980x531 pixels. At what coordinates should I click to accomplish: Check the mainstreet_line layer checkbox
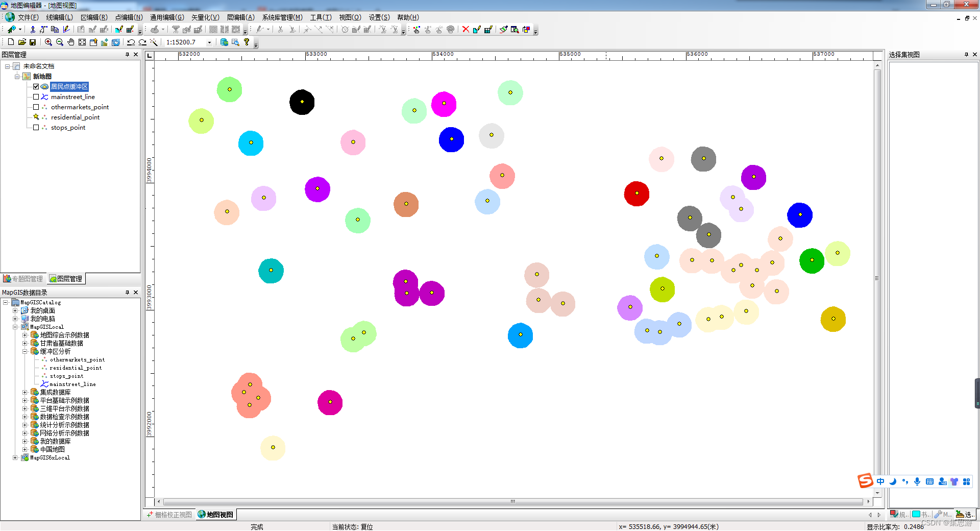[36, 97]
